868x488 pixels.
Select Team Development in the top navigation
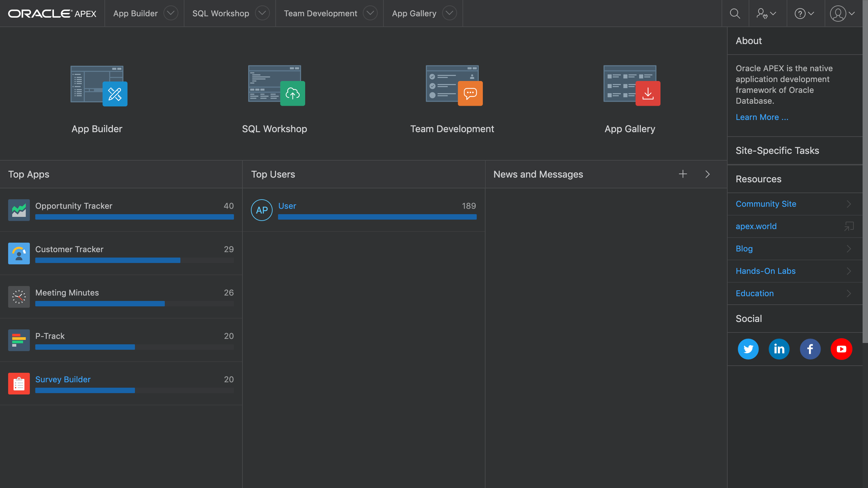pos(320,14)
